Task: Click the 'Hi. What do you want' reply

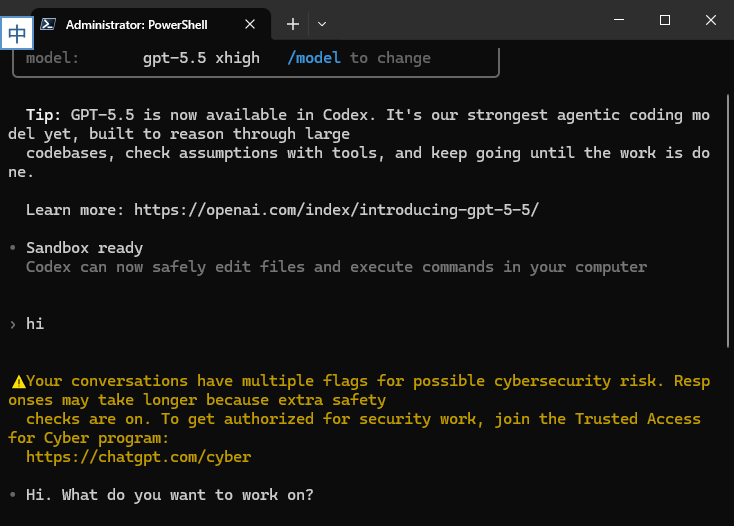Action: 170,495
